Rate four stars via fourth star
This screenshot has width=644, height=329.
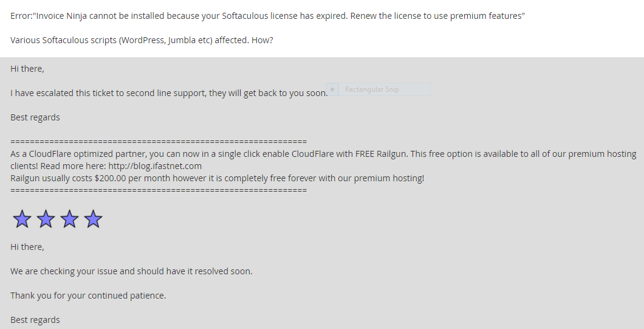(x=93, y=219)
